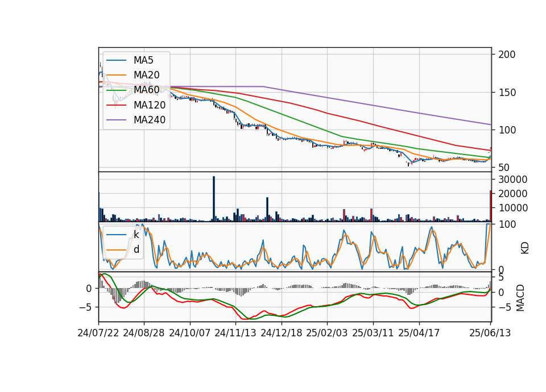546x392 pixels.
Task: Click the 30000 volume axis label
Action: [512, 180]
